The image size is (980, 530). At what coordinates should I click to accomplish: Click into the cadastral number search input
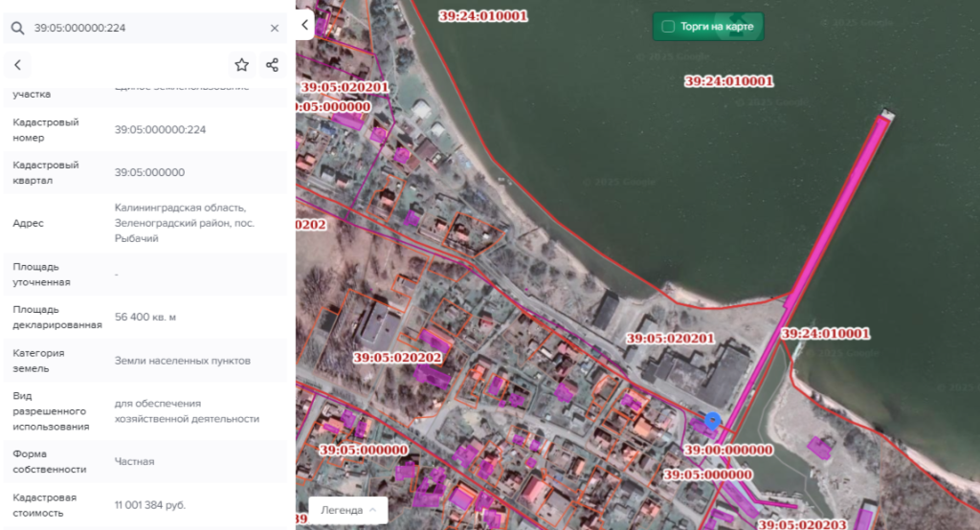pos(144,29)
